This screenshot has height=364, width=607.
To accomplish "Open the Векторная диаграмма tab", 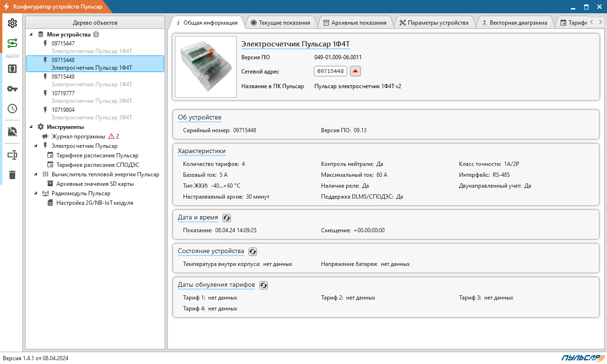I will pyautogui.click(x=515, y=22).
